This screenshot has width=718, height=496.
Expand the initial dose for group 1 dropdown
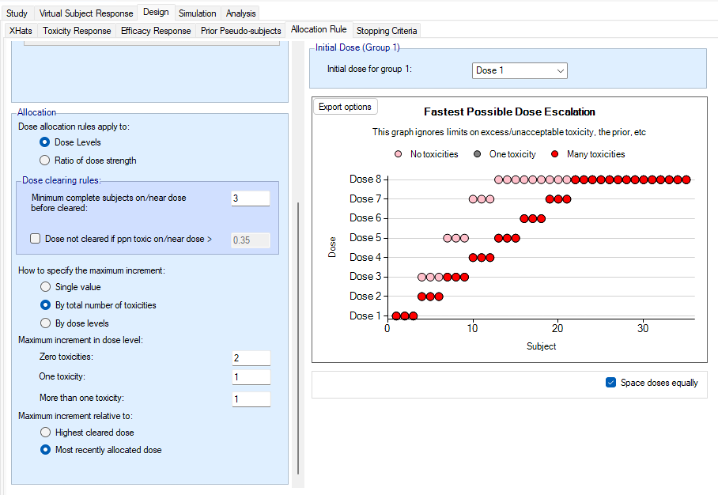[x=519, y=70]
